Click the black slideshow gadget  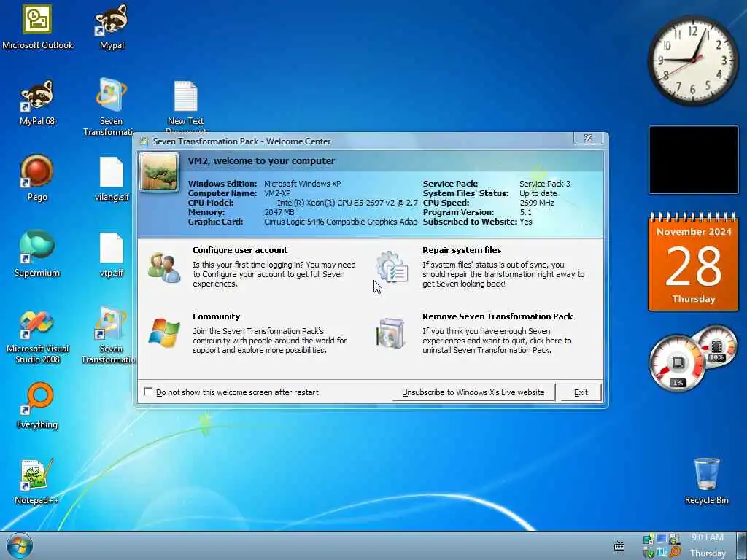693,160
